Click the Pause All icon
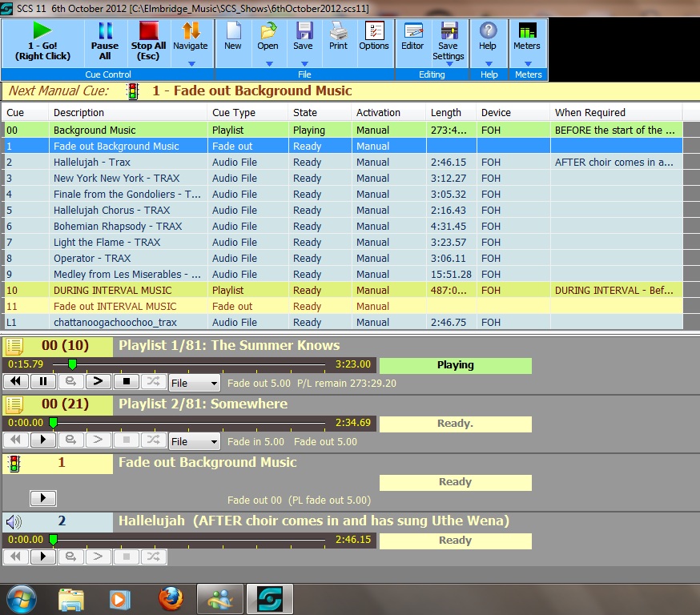The height and width of the screenshot is (615, 700). point(105,32)
